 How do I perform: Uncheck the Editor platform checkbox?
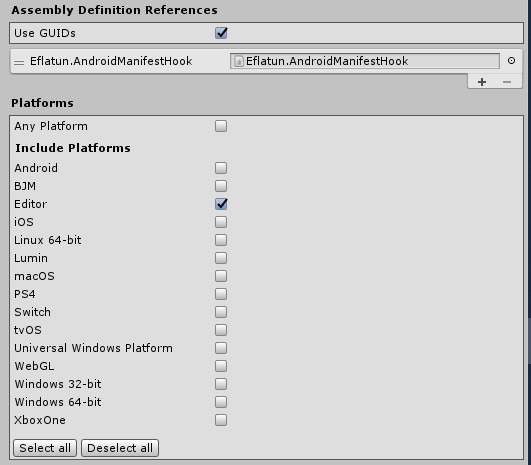(x=221, y=204)
